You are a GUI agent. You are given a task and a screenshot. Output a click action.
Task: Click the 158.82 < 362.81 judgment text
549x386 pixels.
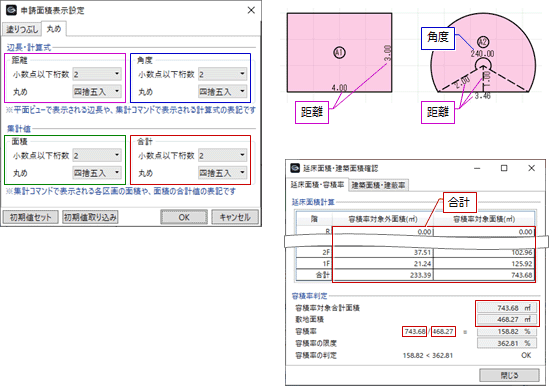click(x=428, y=356)
